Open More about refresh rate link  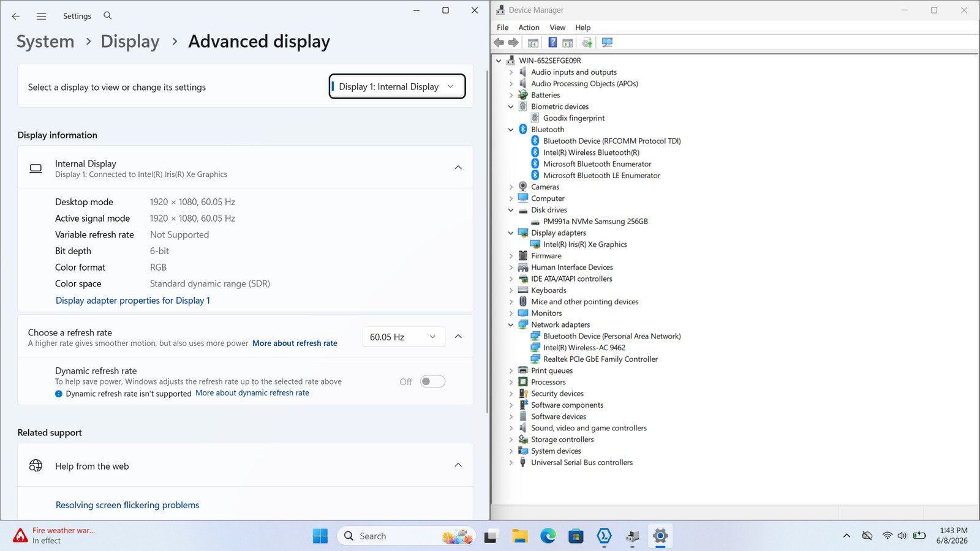click(x=295, y=343)
